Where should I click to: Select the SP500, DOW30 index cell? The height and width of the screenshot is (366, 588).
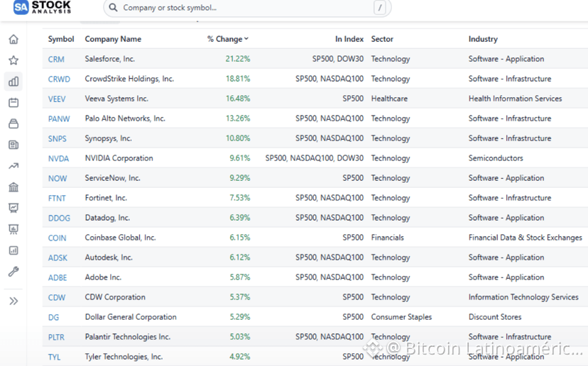point(338,59)
